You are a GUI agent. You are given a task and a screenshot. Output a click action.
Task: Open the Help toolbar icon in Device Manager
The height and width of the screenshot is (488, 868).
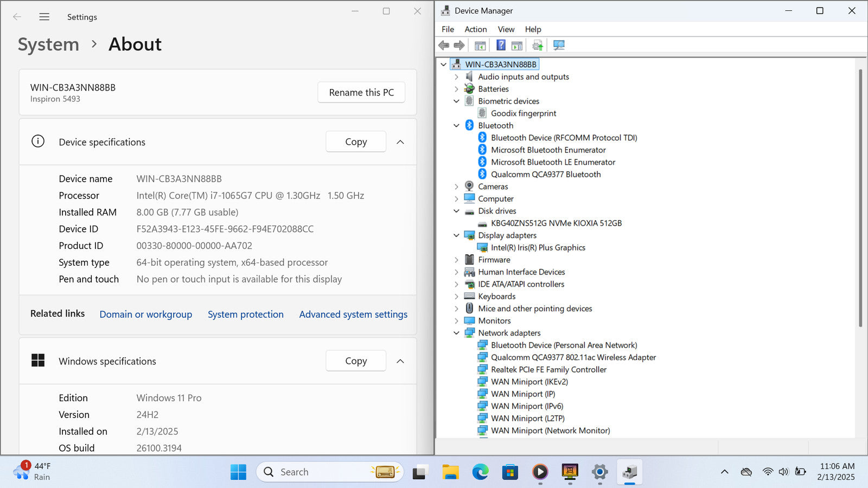click(x=501, y=46)
